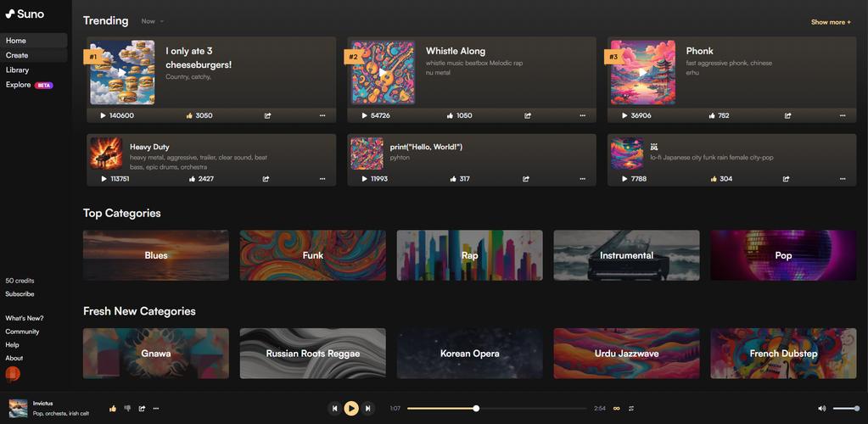Screen dimensions: 868x424
Task: Click play icon beside 11993 plays
Action: click(x=364, y=179)
